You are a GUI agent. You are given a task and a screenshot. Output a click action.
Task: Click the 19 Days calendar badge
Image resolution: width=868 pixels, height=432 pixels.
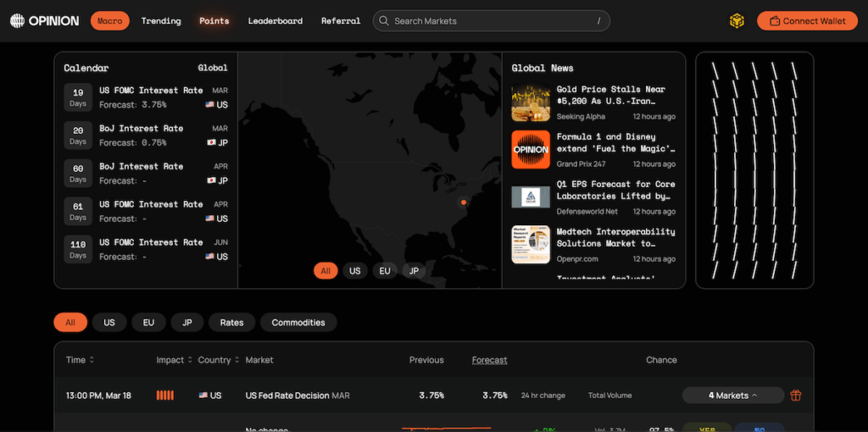coord(78,97)
